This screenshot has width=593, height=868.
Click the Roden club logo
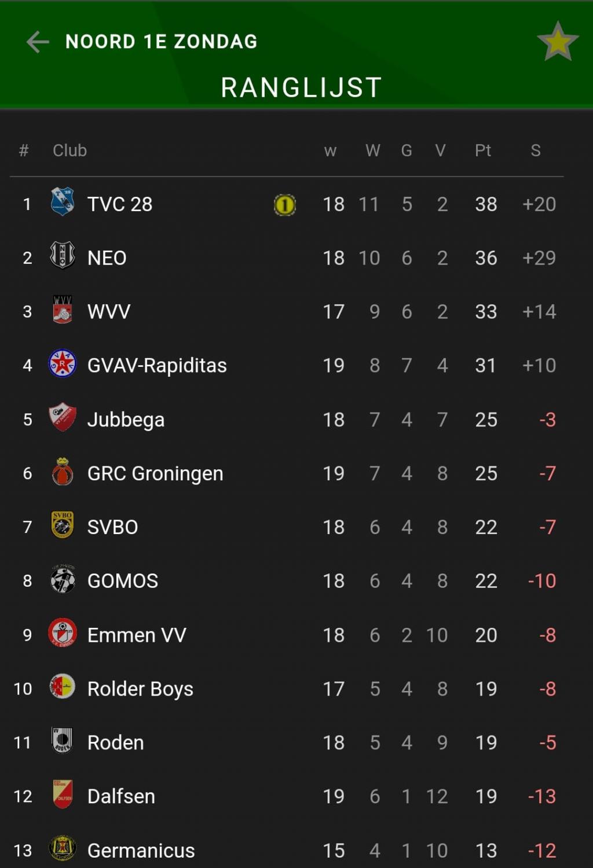(x=63, y=741)
